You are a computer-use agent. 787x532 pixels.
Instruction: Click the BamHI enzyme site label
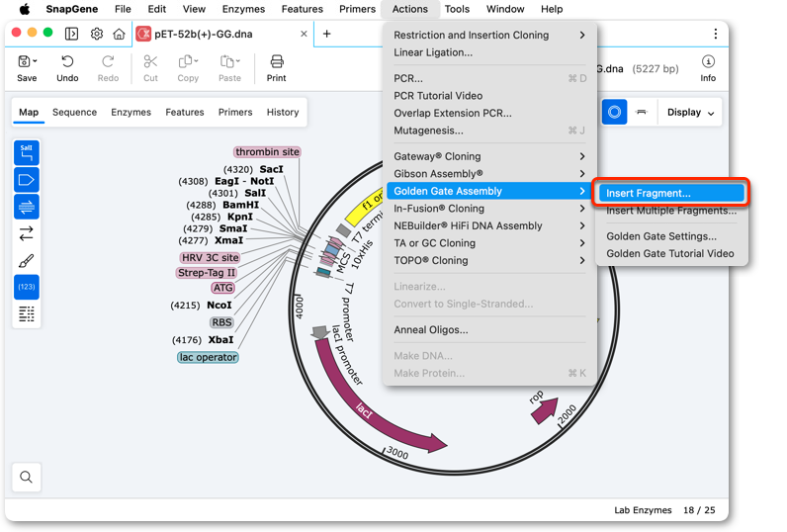(241, 205)
